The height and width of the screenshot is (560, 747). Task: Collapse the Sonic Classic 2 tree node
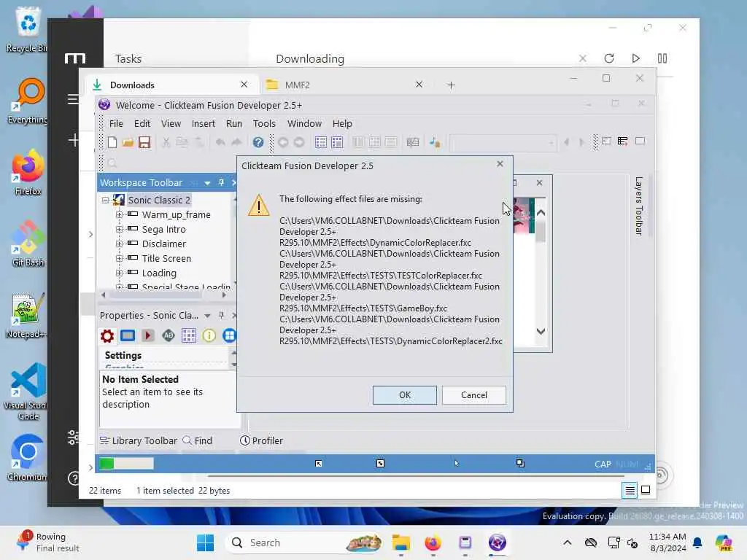coord(105,200)
